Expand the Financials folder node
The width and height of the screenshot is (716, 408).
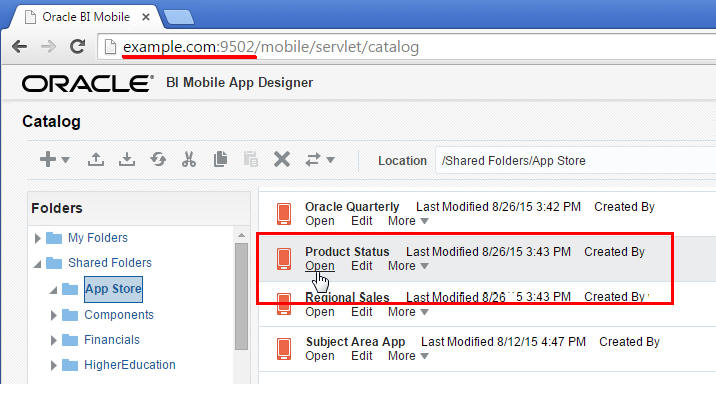tap(53, 340)
